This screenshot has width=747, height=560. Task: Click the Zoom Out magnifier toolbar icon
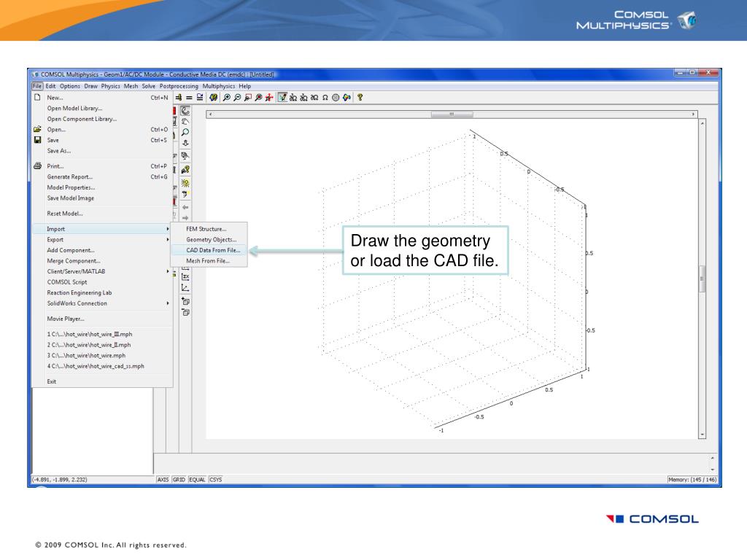(237, 98)
